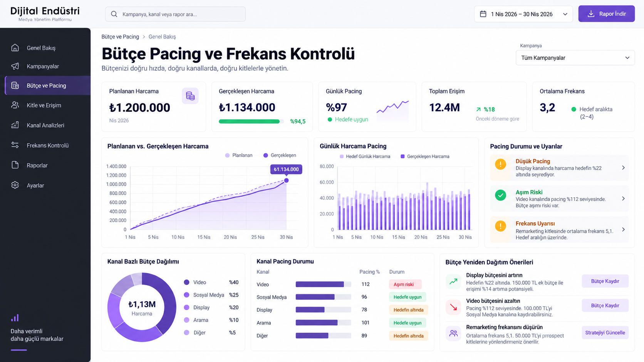
Task: Click the red downward arrow icon beside Video bütçesini azaltın
Action: click(453, 307)
